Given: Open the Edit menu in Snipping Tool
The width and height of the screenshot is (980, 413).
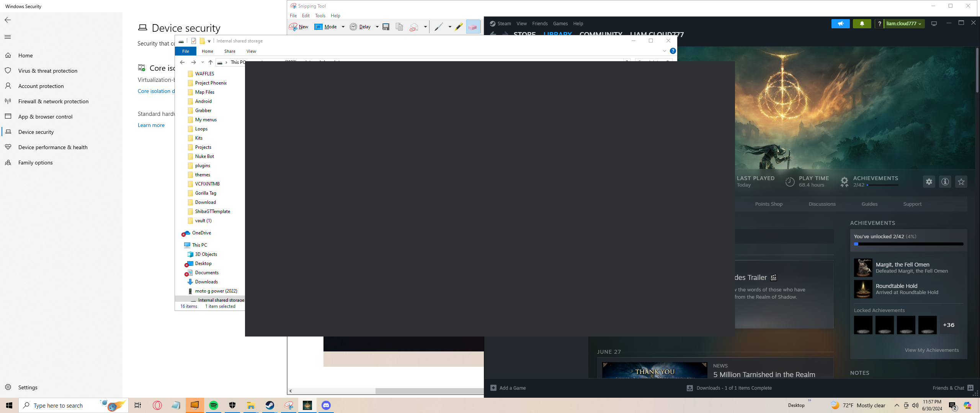Looking at the screenshot, I should (x=306, y=16).
